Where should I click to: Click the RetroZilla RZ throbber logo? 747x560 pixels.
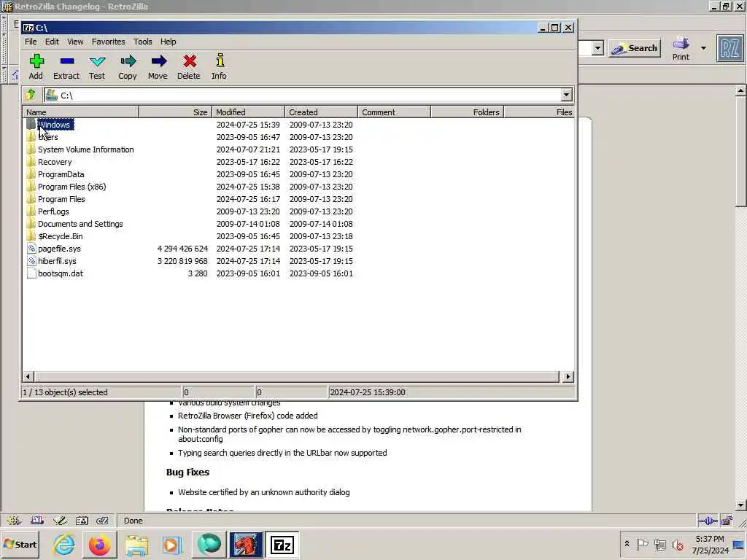point(729,48)
